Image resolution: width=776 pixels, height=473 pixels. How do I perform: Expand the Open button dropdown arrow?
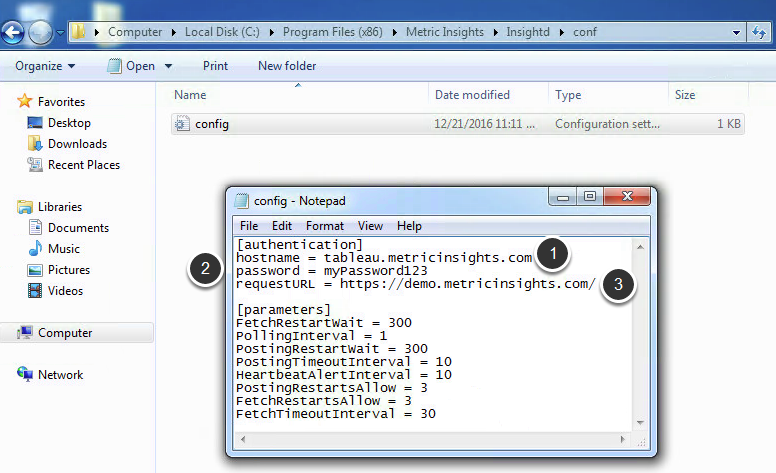pos(168,66)
